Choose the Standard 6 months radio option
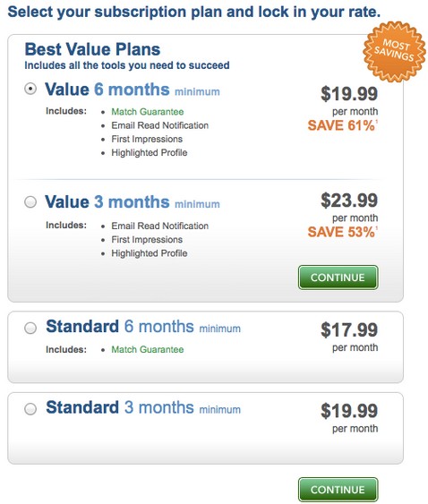The height and width of the screenshot is (504, 428). click(30, 328)
